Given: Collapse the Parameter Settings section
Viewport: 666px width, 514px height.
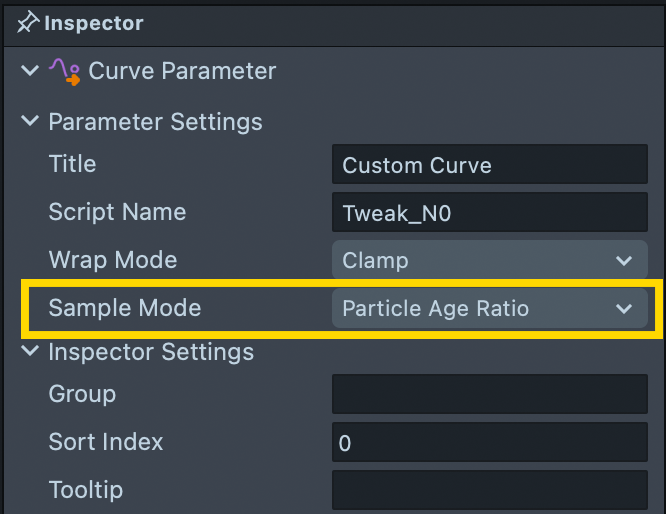Looking at the screenshot, I should click(x=28, y=122).
